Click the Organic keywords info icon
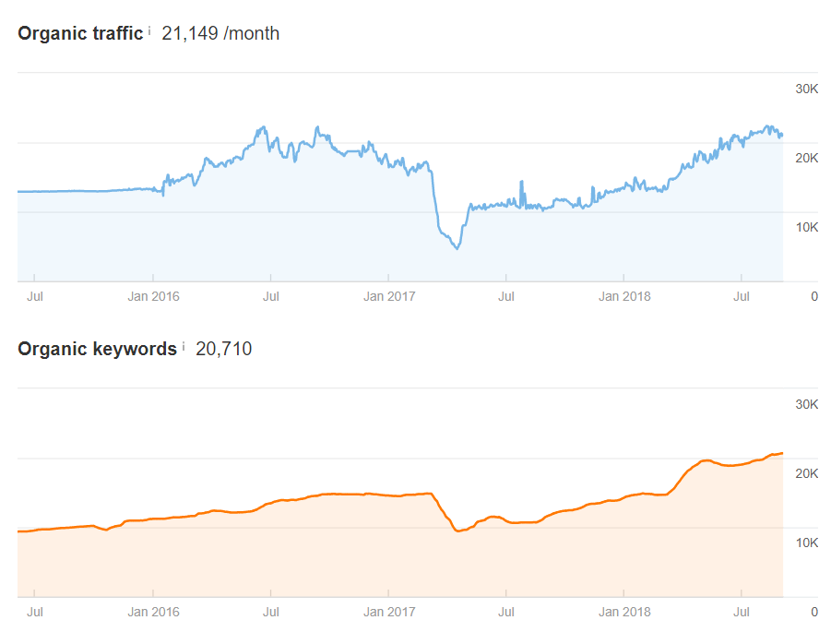 (184, 347)
